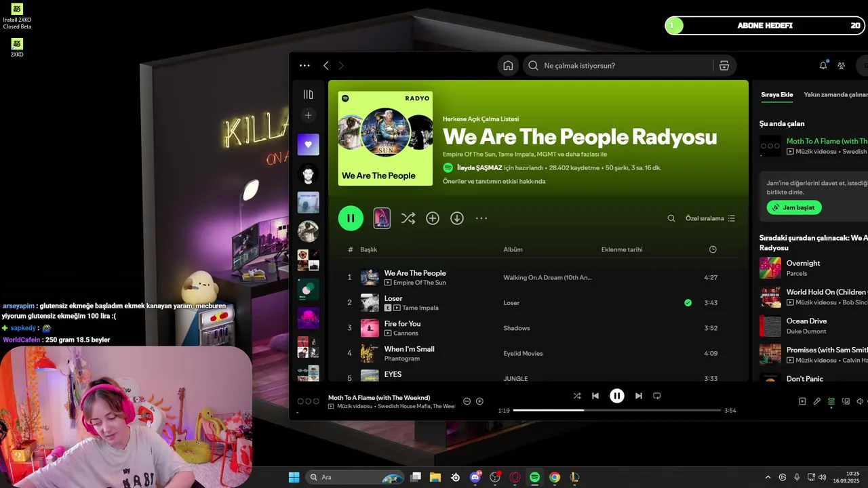The width and height of the screenshot is (868, 488).
Task: Click the Jam başlat button
Action: [794, 207]
